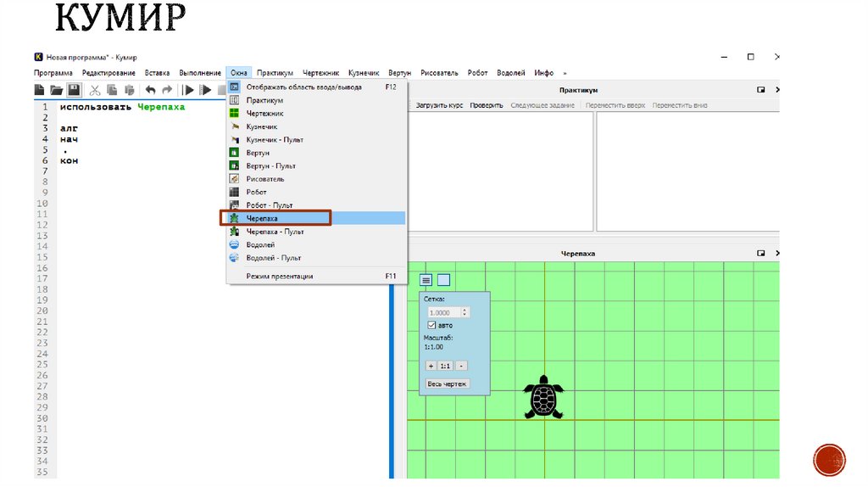
Task: Click code line 'использовать Черепаха'
Action: [x=122, y=107]
